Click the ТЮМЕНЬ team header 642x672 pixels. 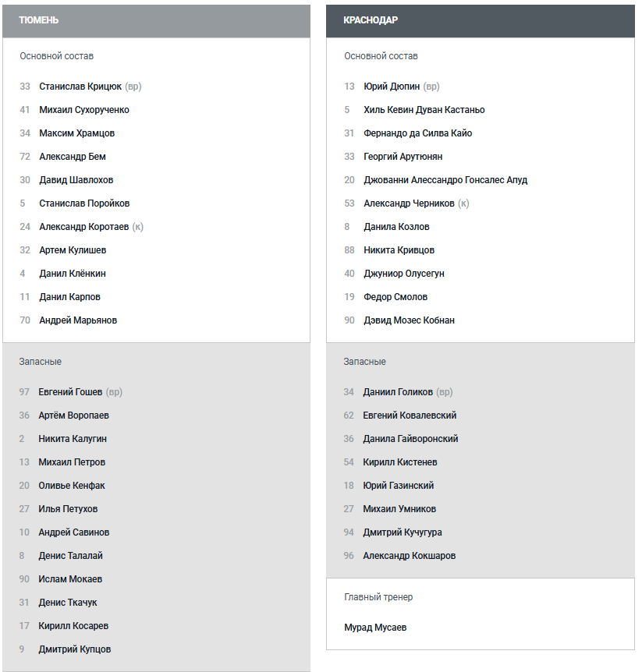coord(38,20)
